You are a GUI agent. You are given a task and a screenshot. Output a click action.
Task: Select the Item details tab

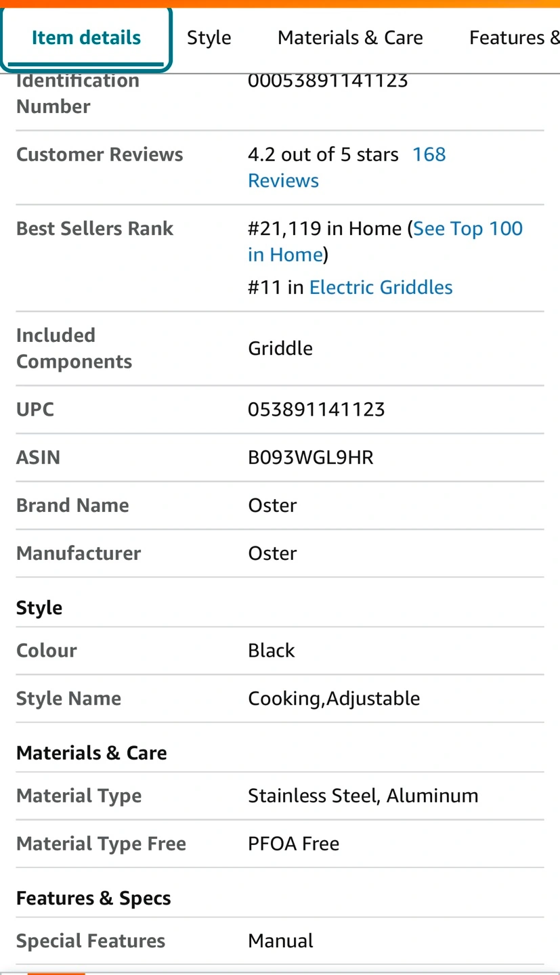tap(86, 37)
